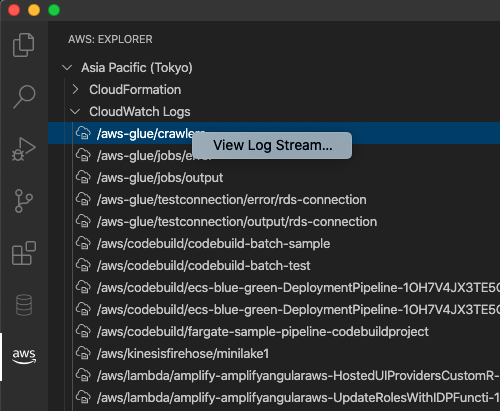Viewport: 500px width, 411px height.
Task: Click icon beside fargate-sample-pipeline-codebuildproject
Action: (x=83, y=331)
